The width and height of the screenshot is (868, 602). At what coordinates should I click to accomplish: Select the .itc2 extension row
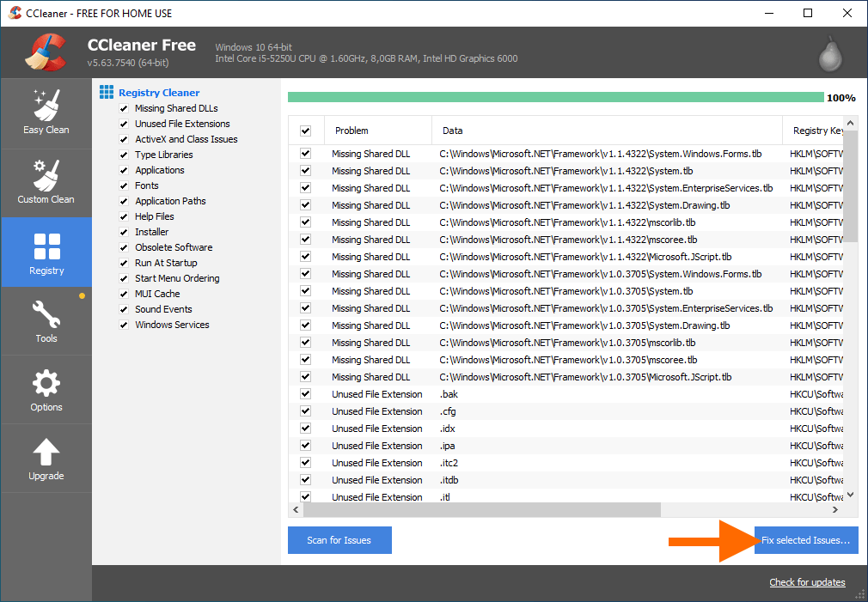pos(565,463)
